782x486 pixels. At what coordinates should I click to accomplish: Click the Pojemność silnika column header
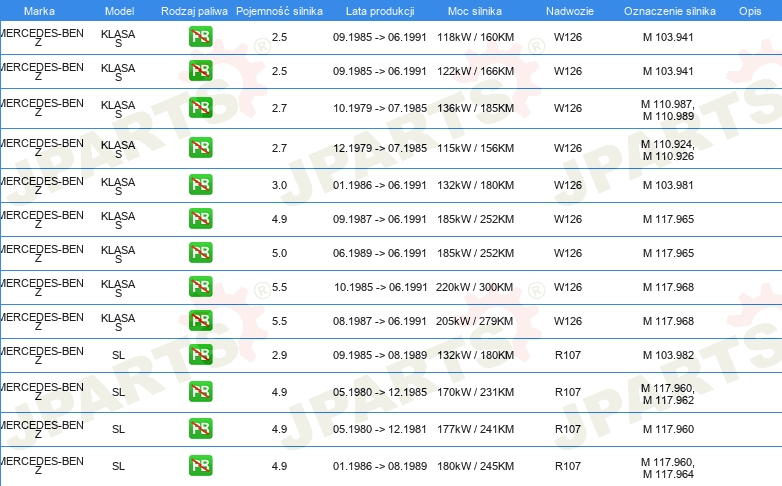(279, 11)
